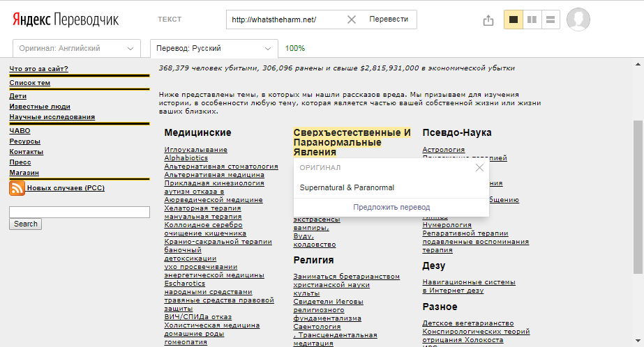
Task: Click the Перевести button
Action: tap(389, 20)
